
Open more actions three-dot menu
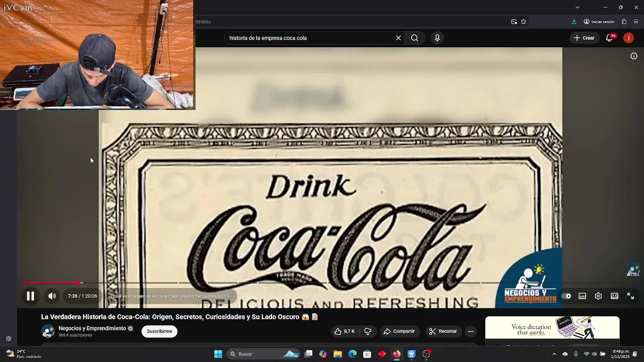[471, 331]
